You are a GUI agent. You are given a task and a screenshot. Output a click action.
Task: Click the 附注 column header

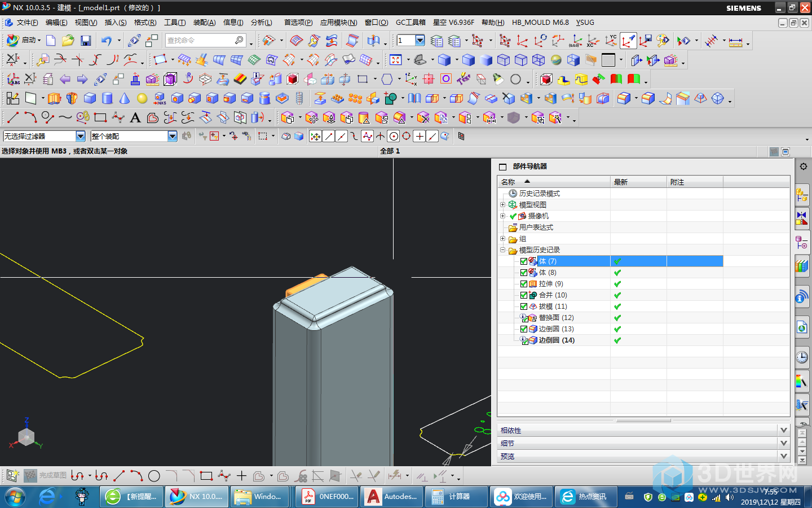pyautogui.click(x=695, y=182)
